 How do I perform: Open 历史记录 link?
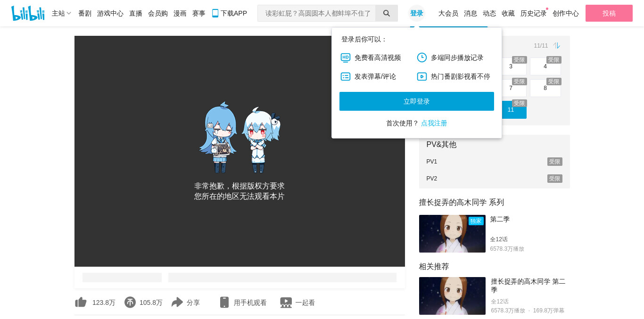tap(534, 13)
